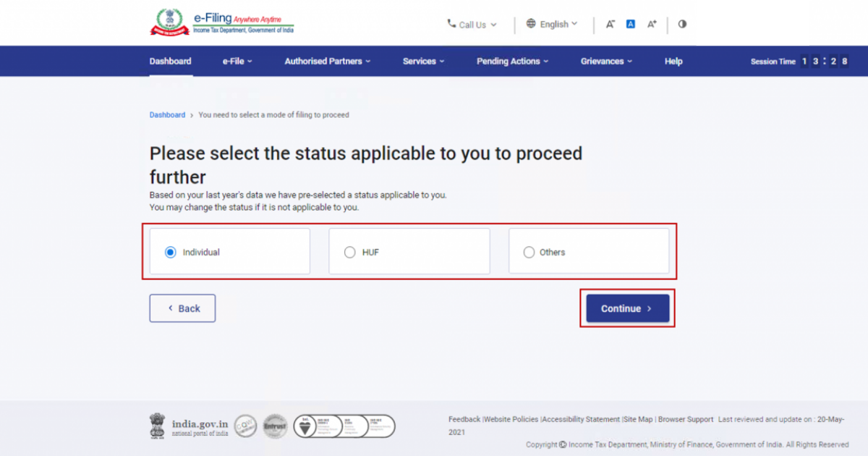Click the e-Filing Income Tax Department logo
Viewport: 868px width, 456px height.
(x=222, y=22)
